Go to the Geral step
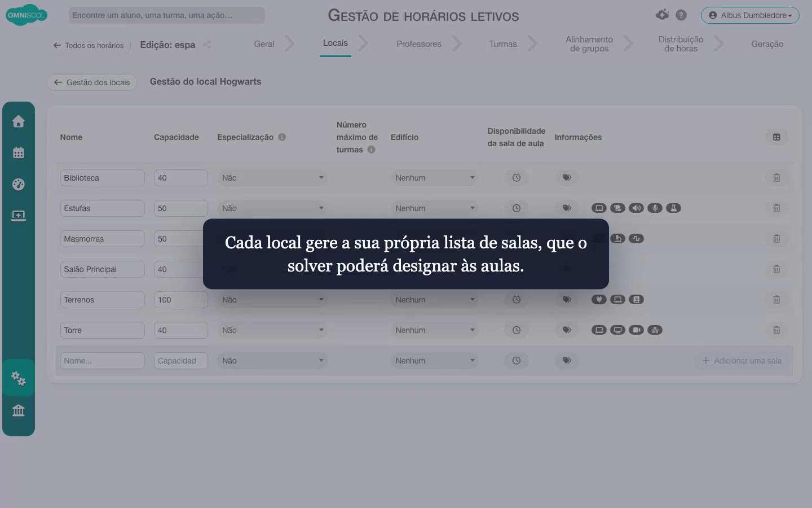 (264, 44)
